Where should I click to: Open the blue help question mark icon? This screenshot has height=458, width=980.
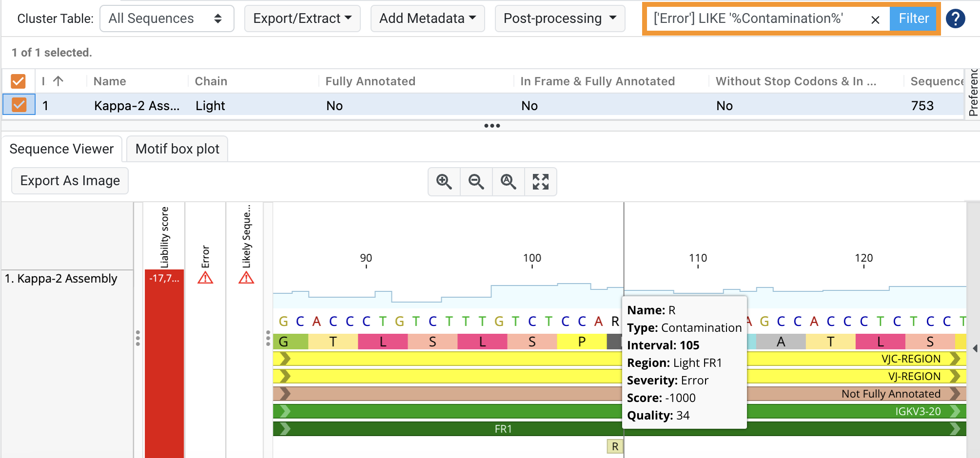point(955,19)
